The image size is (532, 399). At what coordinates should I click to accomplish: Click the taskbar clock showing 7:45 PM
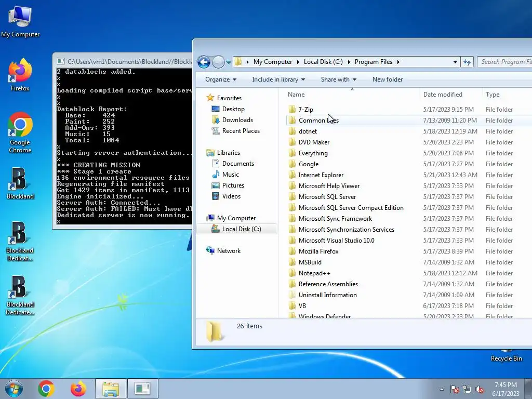(506, 389)
